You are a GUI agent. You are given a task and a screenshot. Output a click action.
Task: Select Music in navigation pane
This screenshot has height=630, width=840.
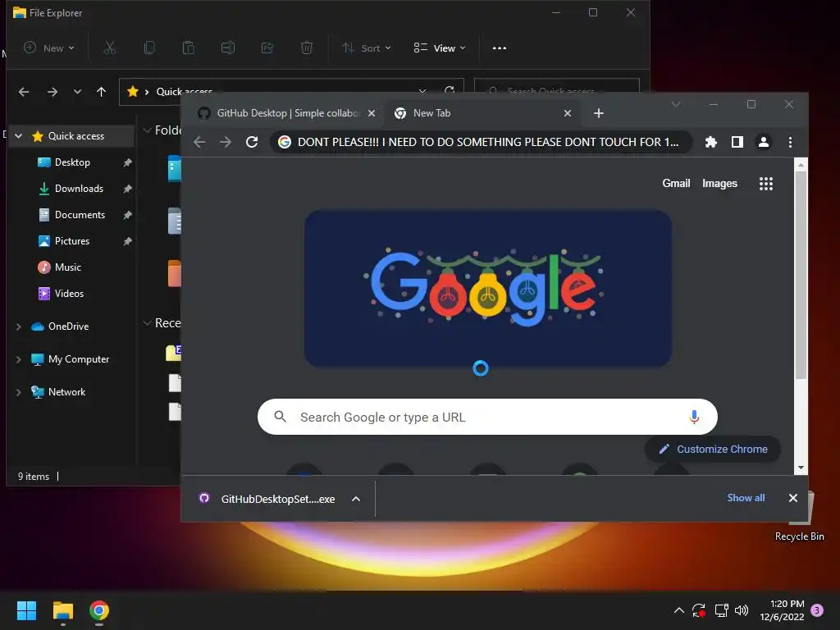coord(67,267)
